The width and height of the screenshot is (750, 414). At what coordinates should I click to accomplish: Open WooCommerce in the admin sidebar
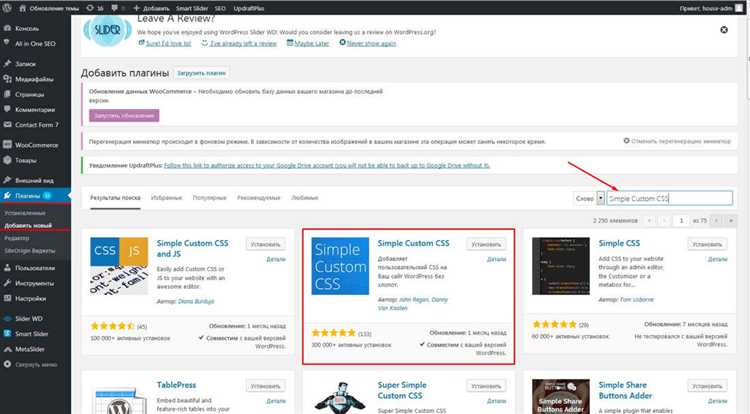(35, 145)
